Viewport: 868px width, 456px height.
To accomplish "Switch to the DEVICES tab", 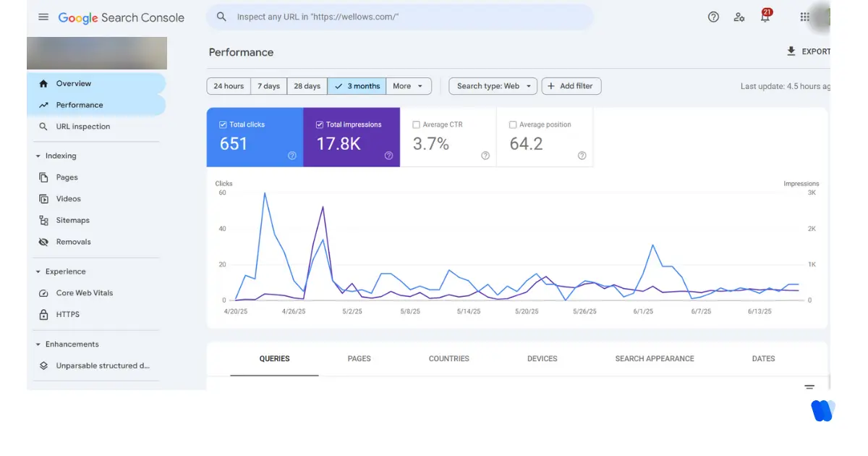I will [542, 358].
